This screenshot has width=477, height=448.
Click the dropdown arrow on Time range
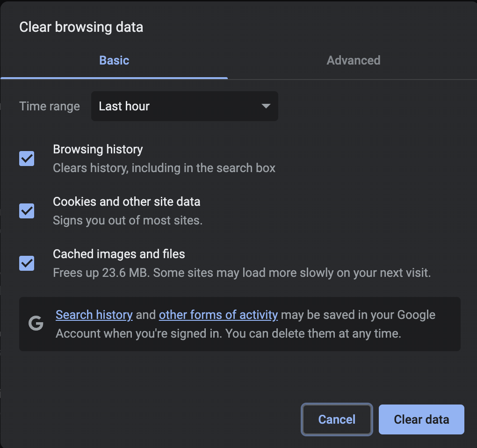point(266,106)
